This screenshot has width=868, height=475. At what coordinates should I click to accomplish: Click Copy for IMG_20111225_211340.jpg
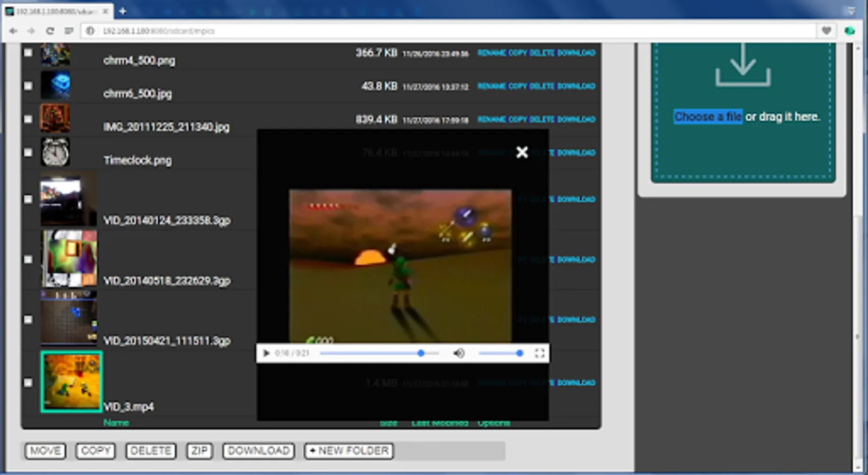517,119
